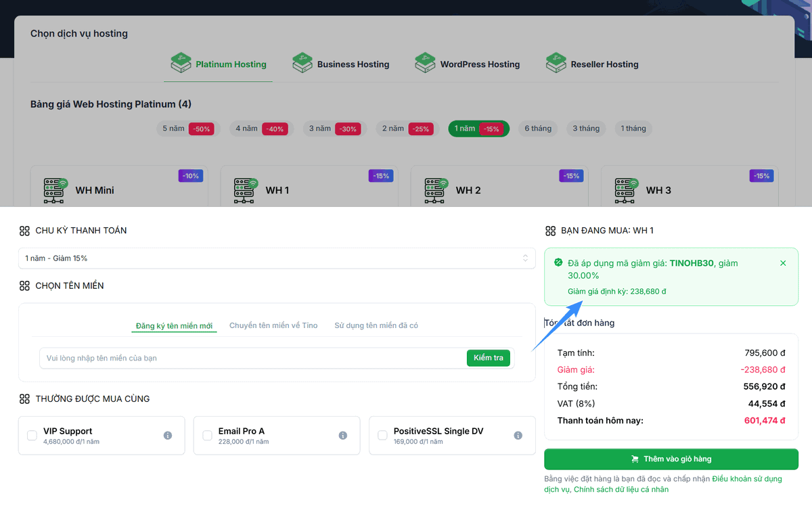Switch to the WordPress Hosting tab
This screenshot has height=508, width=812.
[468, 64]
